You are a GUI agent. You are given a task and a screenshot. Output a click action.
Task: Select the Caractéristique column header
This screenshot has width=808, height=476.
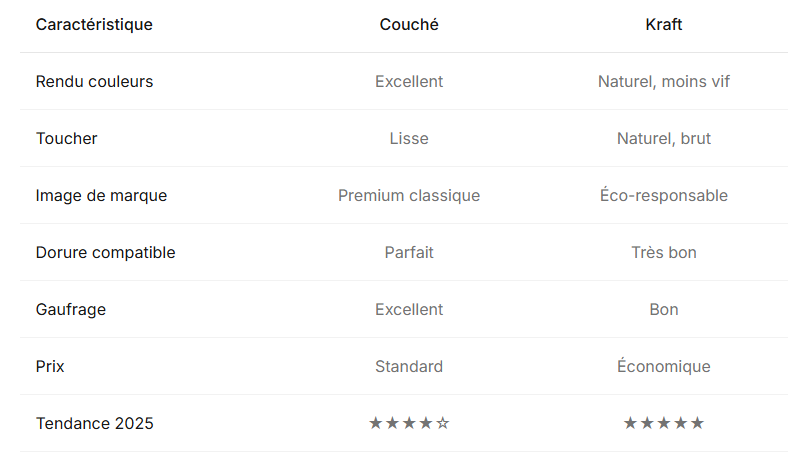tap(94, 24)
